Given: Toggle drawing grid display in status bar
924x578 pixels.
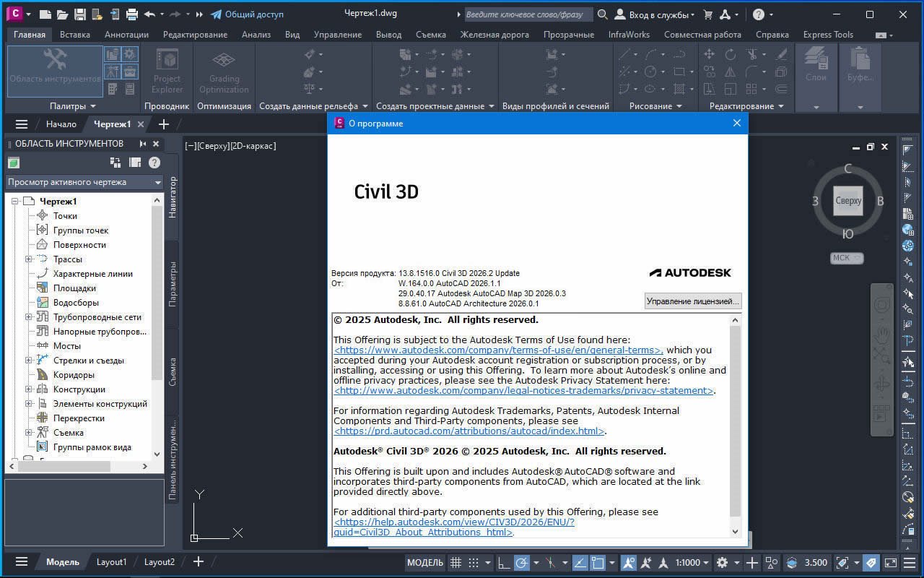Looking at the screenshot, I should pyautogui.click(x=456, y=562).
